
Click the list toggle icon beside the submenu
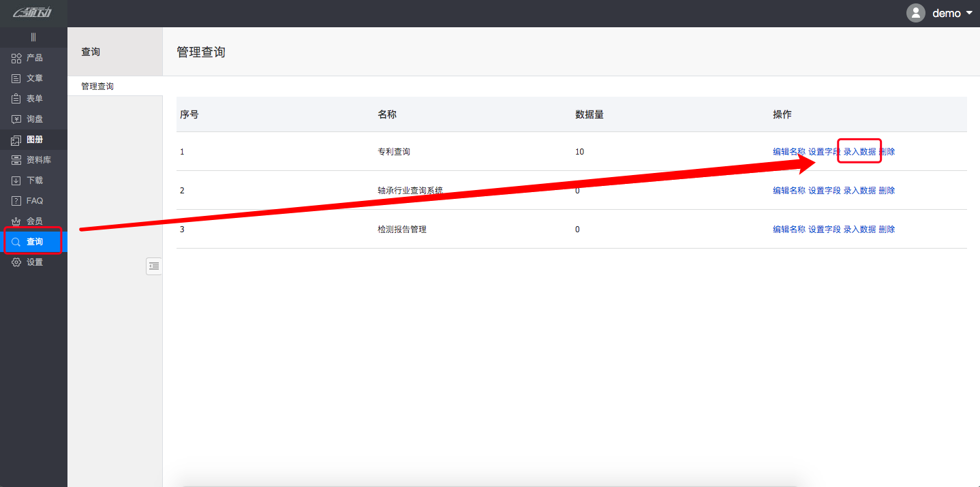[153, 266]
